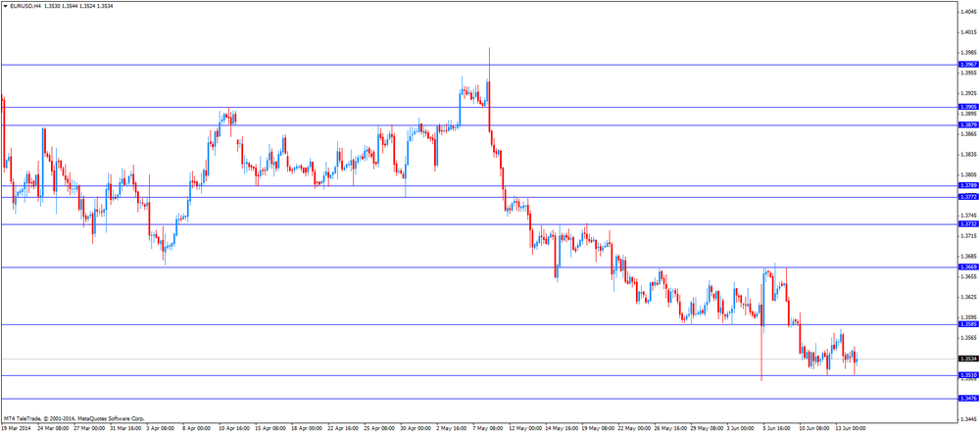This screenshot has height=433, width=980.
Task: Select the 1.3476 horizontal level price label
Action: [x=968, y=398]
